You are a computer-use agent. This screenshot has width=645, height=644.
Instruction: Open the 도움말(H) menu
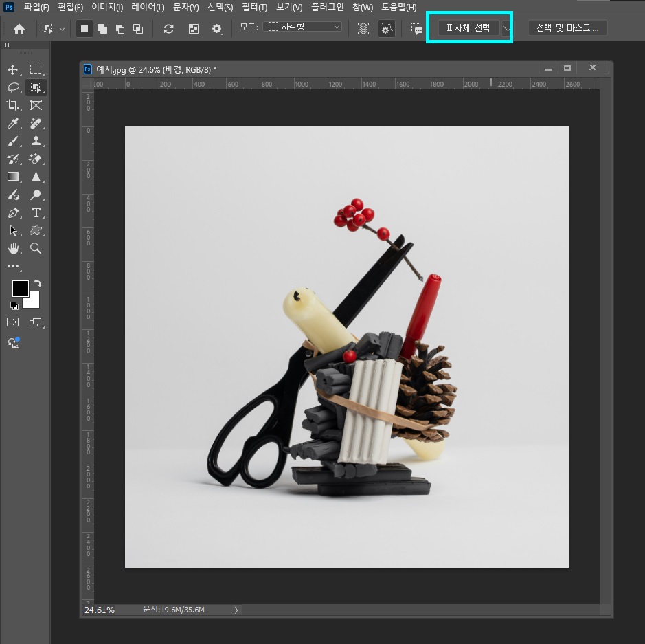[x=398, y=8]
